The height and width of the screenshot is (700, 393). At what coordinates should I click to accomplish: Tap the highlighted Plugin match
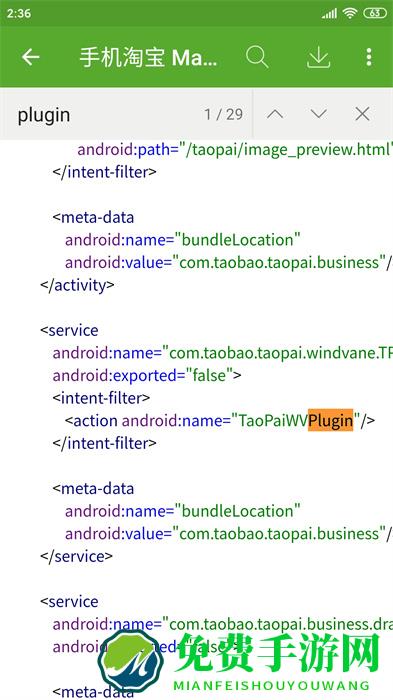[330, 421]
